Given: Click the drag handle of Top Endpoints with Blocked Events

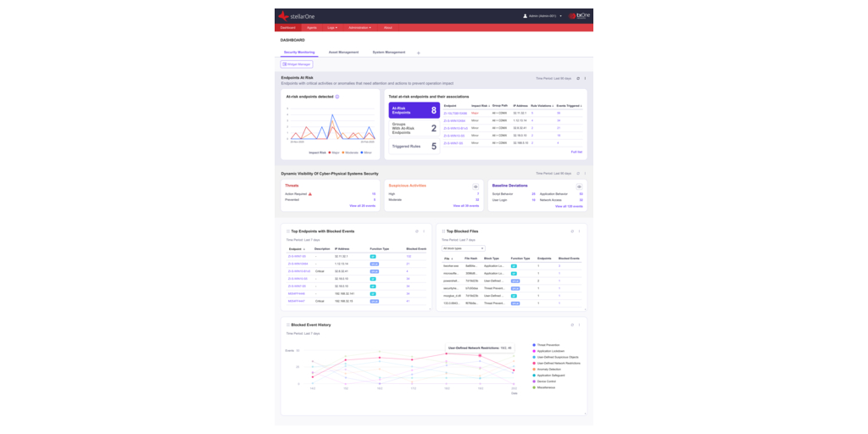Looking at the screenshot, I should pyautogui.click(x=288, y=231).
